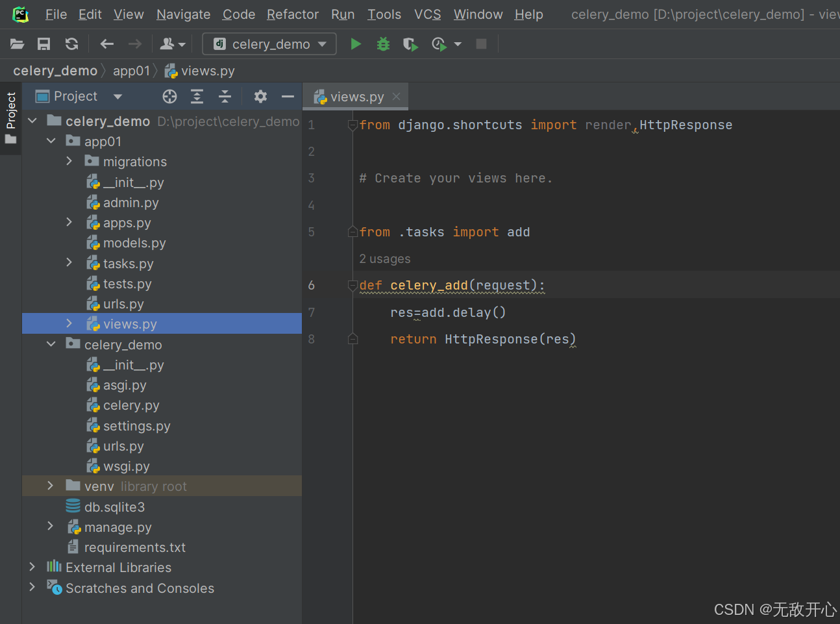Navigate back with the left arrow
Viewport: 840px width, 624px height.
click(x=107, y=44)
